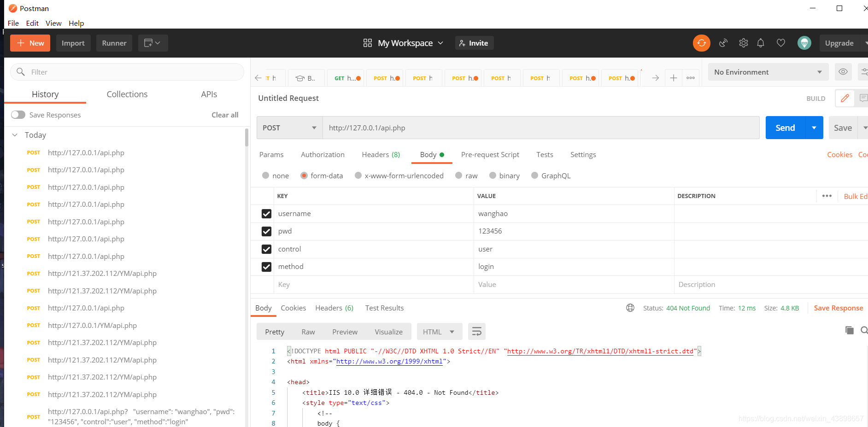Open the notifications bell icon
Image resolution: width=868 pixels, height=427 pixels.
761,43
